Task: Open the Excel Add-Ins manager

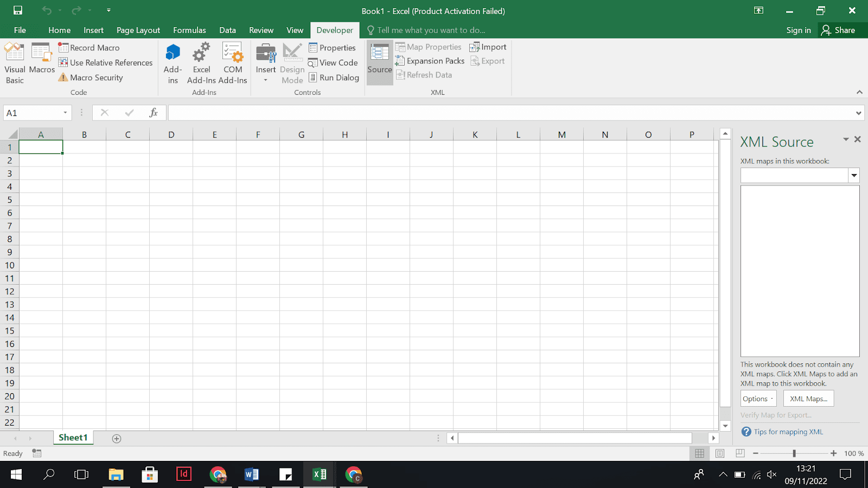Action: point(201,63)
